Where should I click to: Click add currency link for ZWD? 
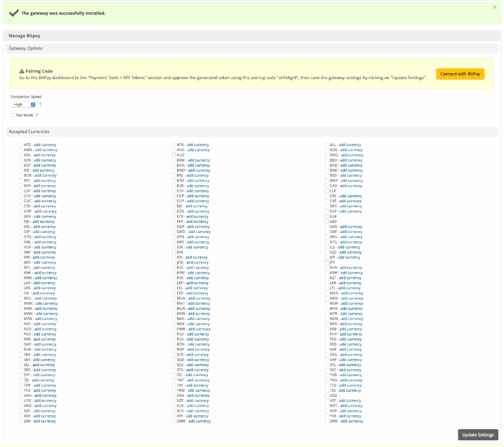pos(351,421)
